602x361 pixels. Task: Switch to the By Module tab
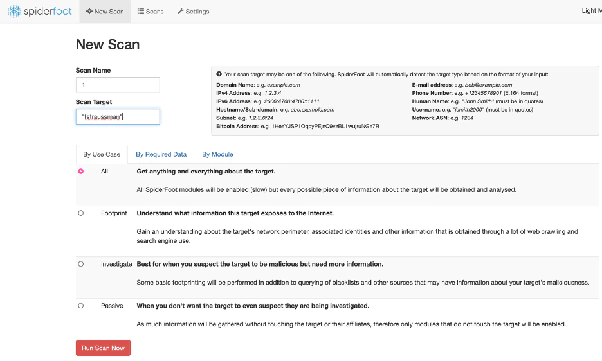click(218, 154)
